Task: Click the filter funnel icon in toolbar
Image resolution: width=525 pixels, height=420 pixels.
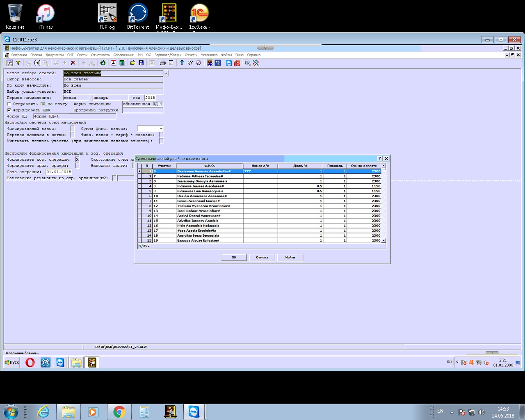Action: point(18,63)
